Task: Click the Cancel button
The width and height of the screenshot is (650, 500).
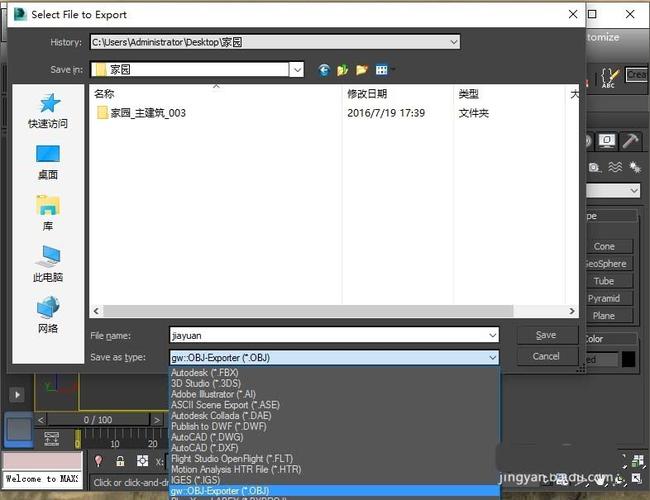Action: point(546,356)
